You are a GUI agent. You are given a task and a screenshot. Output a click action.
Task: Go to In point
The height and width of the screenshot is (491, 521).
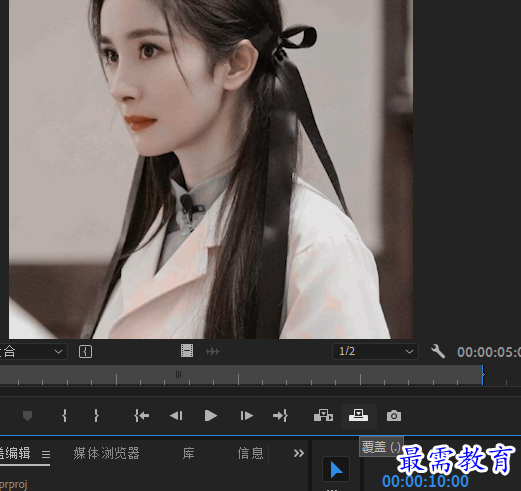click(x=141, y=416)
